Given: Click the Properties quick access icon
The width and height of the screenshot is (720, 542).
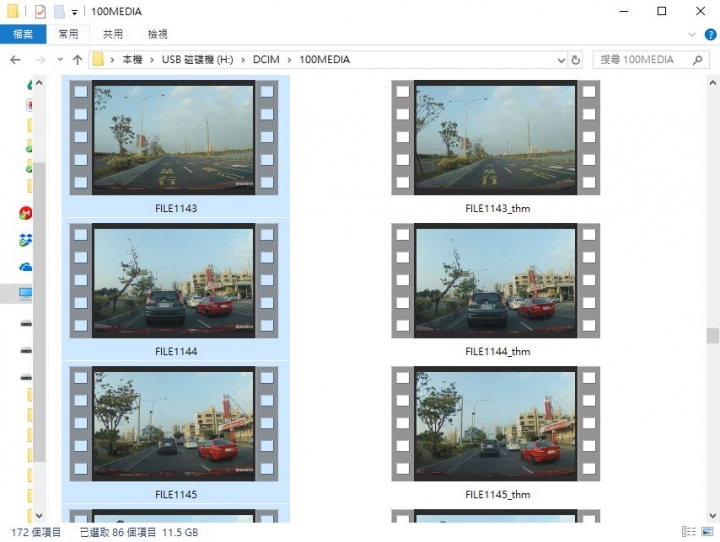Looking at the screenshot, I should tap(40, 11).
